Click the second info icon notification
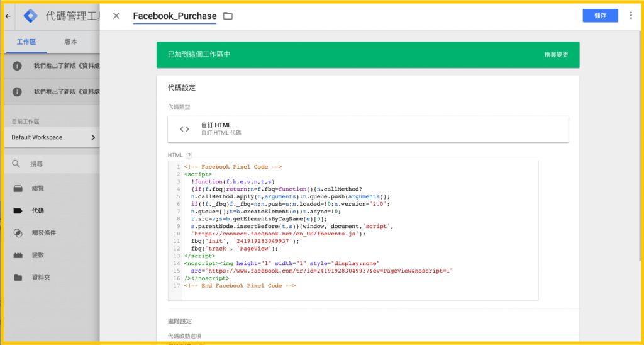644x345 pixels. coord(17,92)
